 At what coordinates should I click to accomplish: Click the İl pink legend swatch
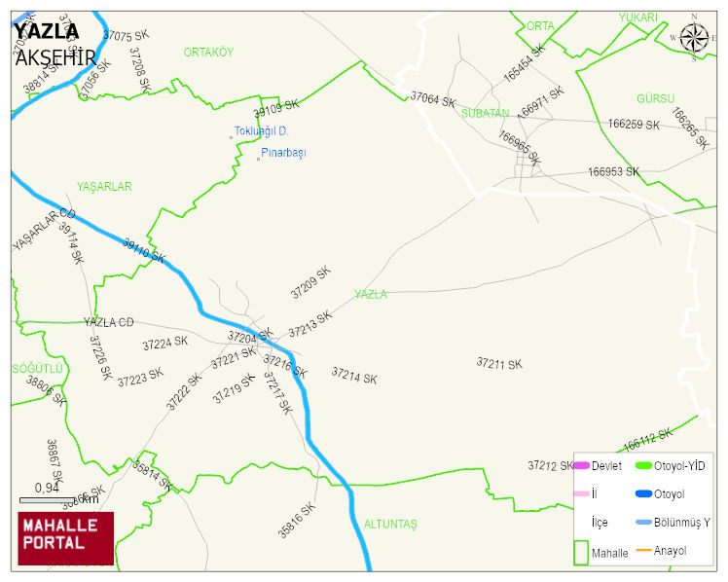582,493
